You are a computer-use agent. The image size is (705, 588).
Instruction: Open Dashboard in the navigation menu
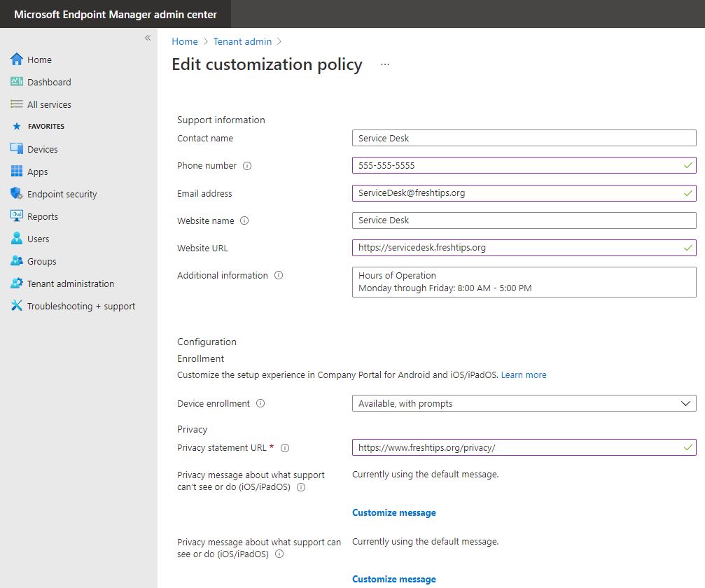pos(49,83)
